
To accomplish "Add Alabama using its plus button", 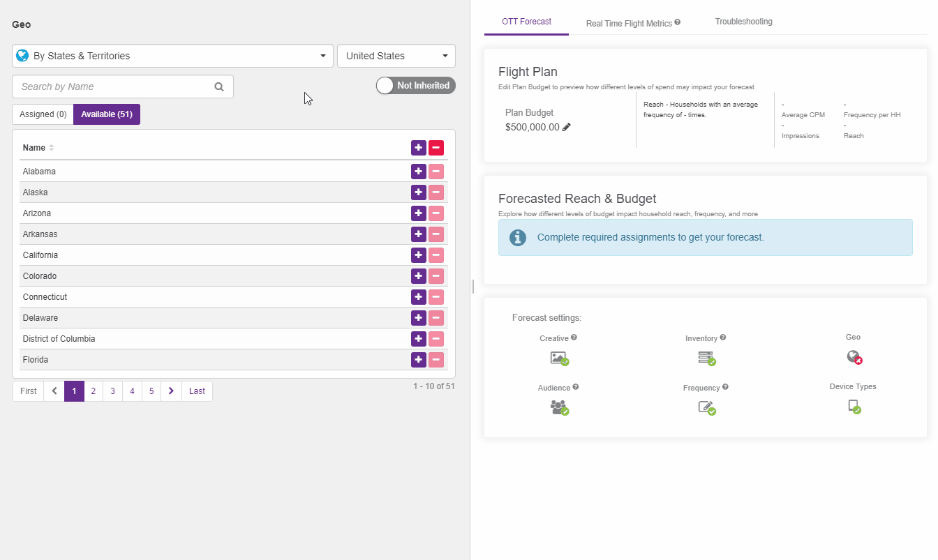I will pos(418,171).
